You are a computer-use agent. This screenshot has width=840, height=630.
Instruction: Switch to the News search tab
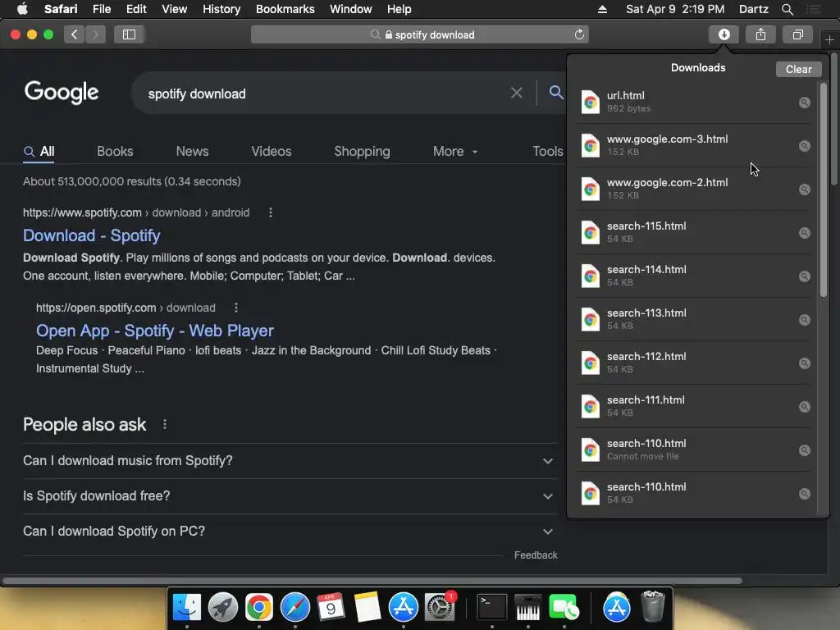tap(192, 152)
